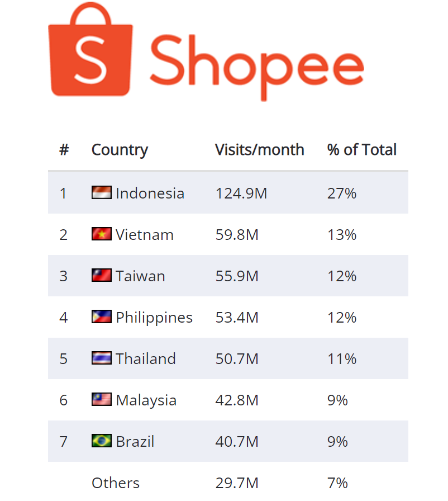Image resolution: width=448 pixels, height=501 pixels.
Task: Click the Country column header
Action: (120, 150)
